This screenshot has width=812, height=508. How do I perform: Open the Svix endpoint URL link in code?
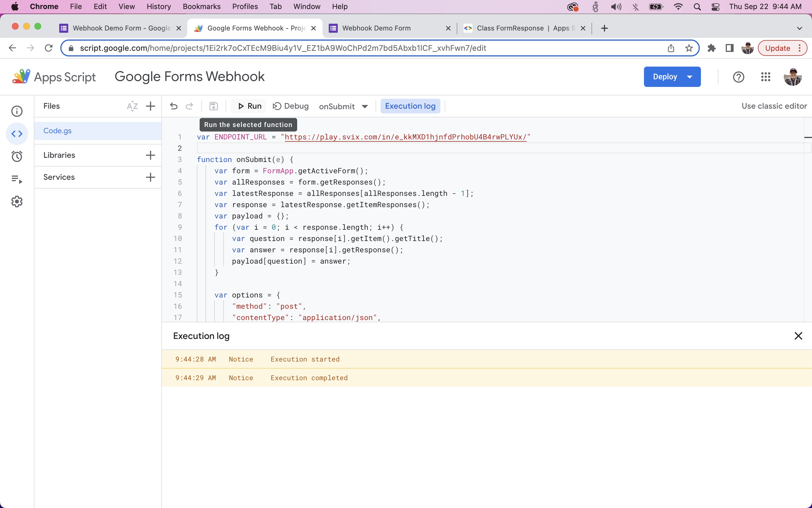click(405, 137)
